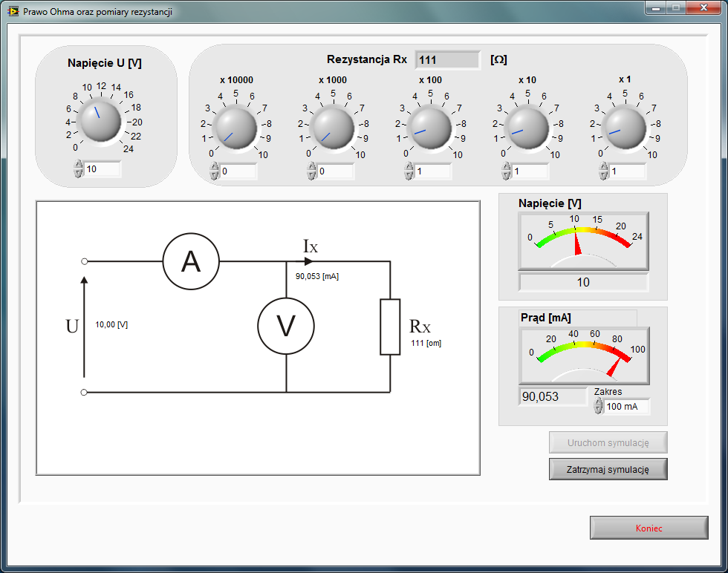Viewport: 728px width, 573px height.
Task: Click the x 1 digital value field
Action: point(627,171)
